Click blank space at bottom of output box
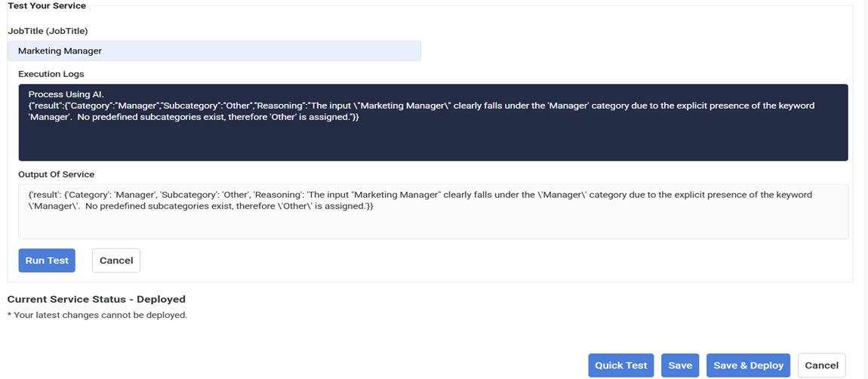The image size is (868, 379). [432, 226]
